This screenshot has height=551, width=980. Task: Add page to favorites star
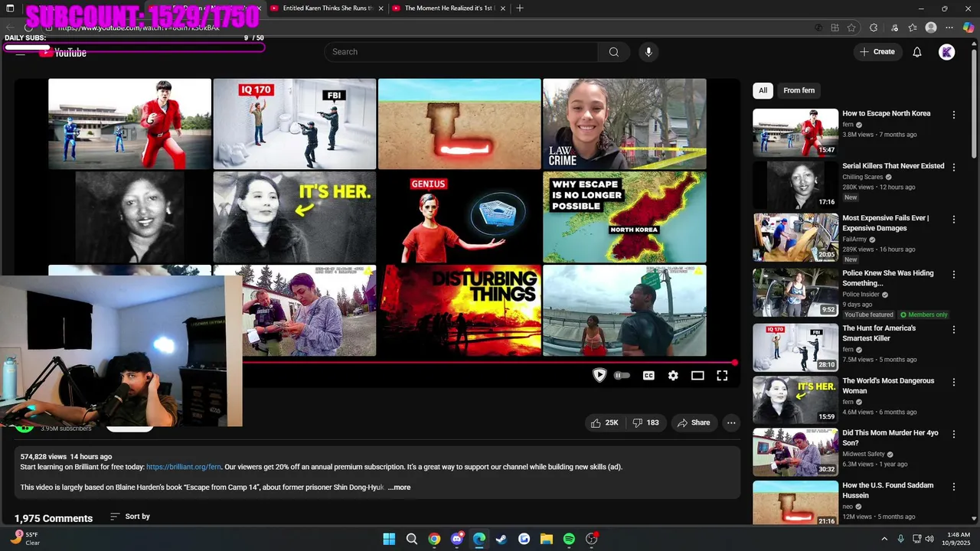pyautogui.click(x=851, y=28)
